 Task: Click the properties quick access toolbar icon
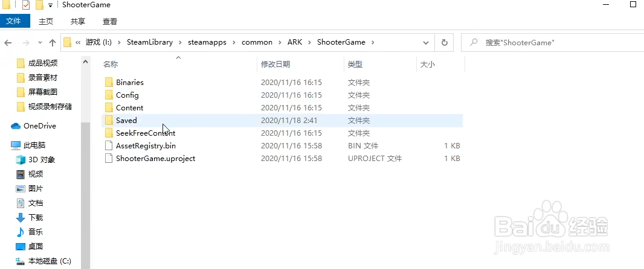click(x=26, y=5)
